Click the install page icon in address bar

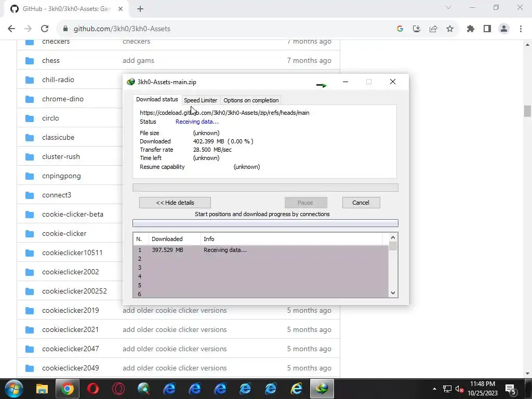click(417, 29)
